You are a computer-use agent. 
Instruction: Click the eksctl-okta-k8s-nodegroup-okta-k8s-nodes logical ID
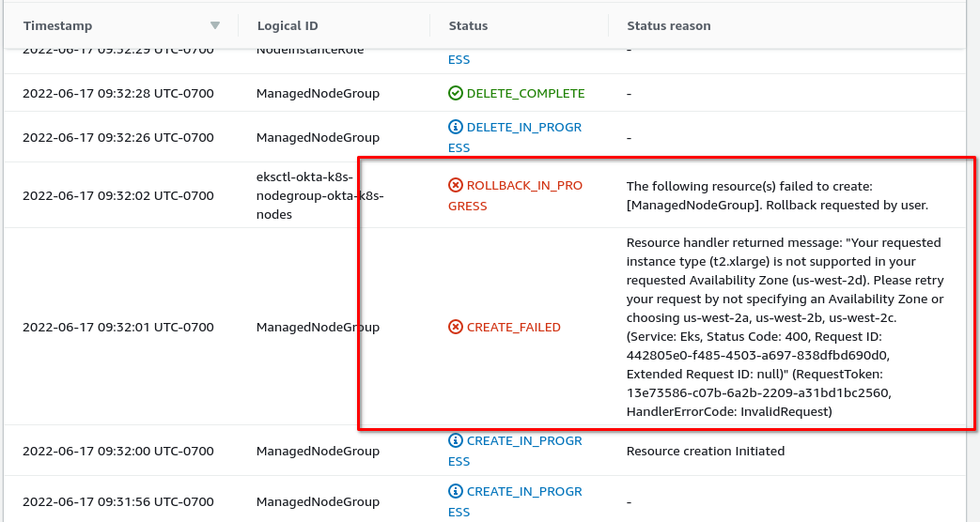coord(319,195)
